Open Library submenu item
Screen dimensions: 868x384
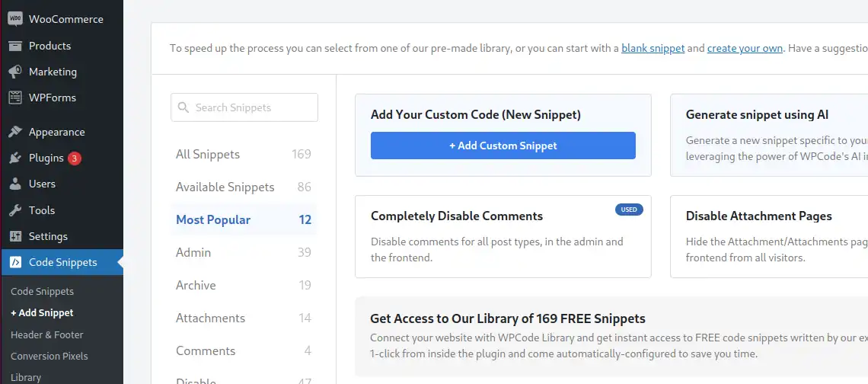click(25, 377)
